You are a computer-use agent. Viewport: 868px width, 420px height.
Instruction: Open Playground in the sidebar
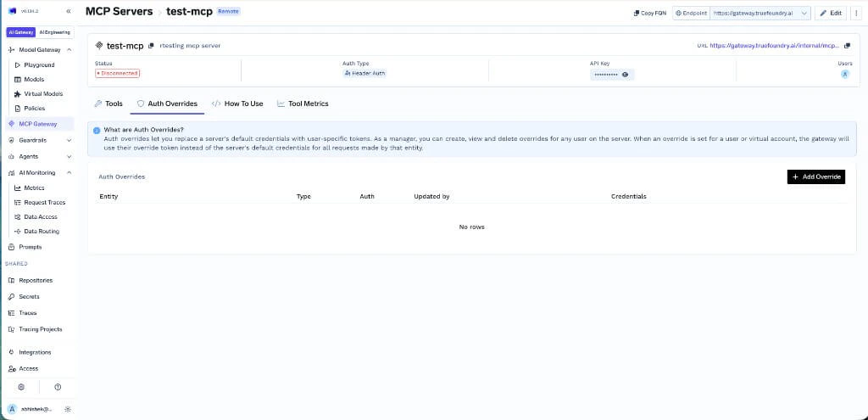pos(39,64)
